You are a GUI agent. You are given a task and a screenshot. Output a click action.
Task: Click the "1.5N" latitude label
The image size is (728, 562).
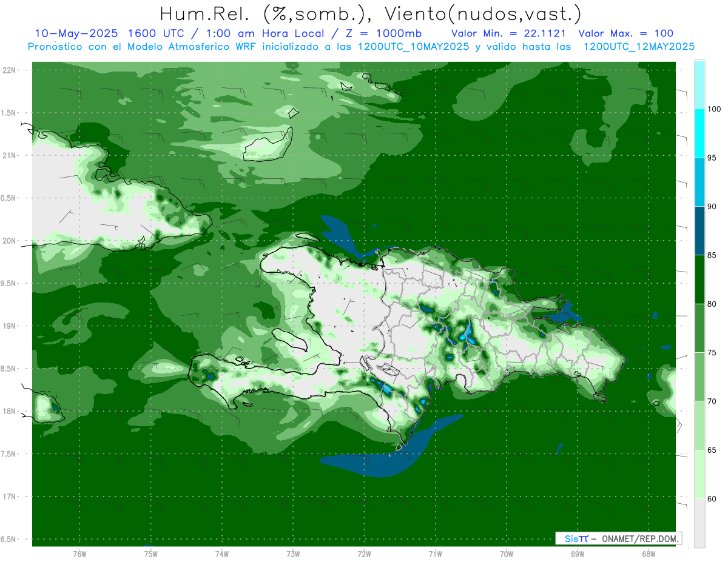click(9, 113)
